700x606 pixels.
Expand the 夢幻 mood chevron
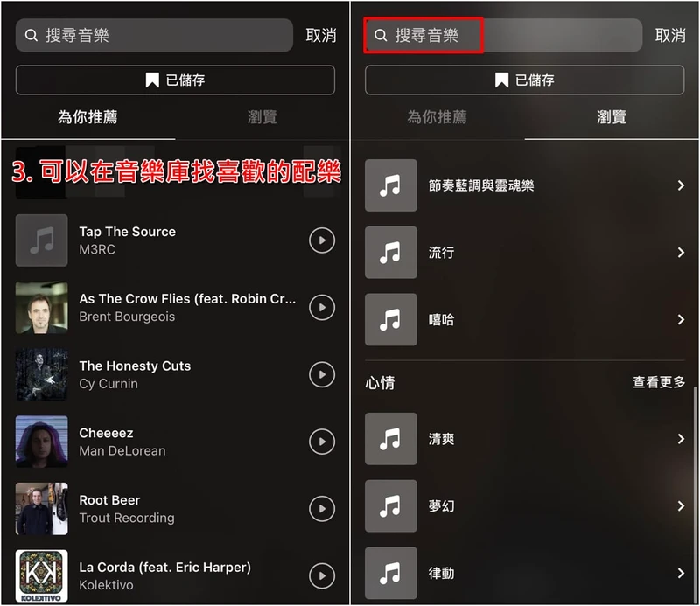point(681,506)
